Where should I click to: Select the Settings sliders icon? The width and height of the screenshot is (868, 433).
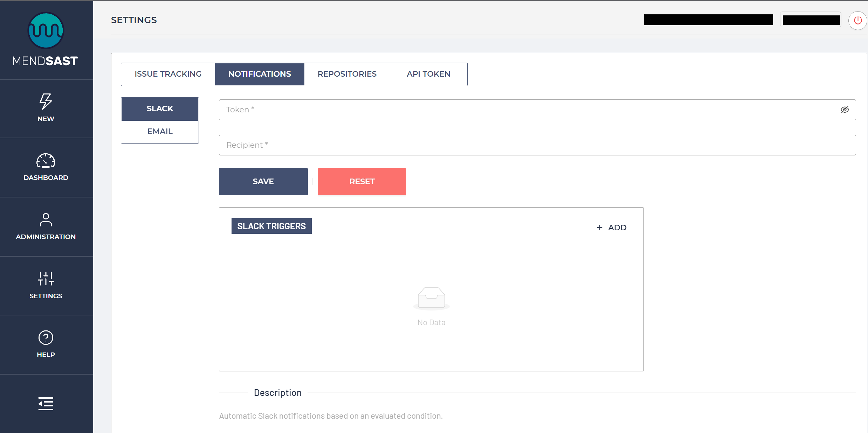point(46,279)
